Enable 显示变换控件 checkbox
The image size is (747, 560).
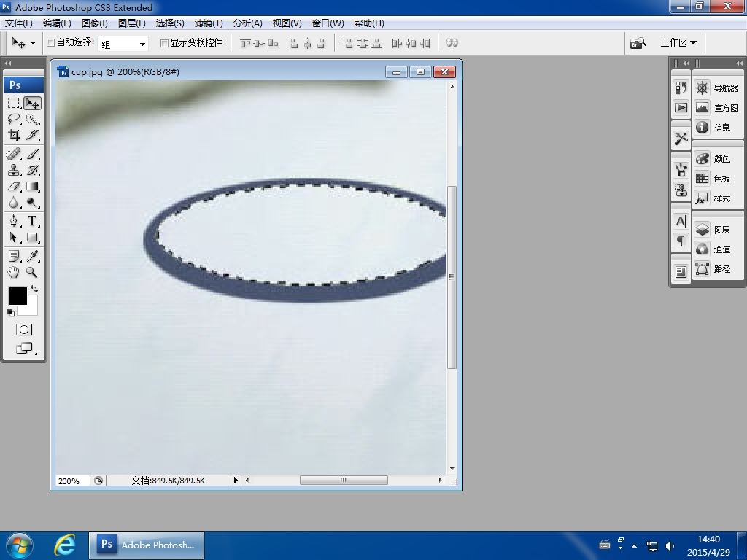(164, 43)
